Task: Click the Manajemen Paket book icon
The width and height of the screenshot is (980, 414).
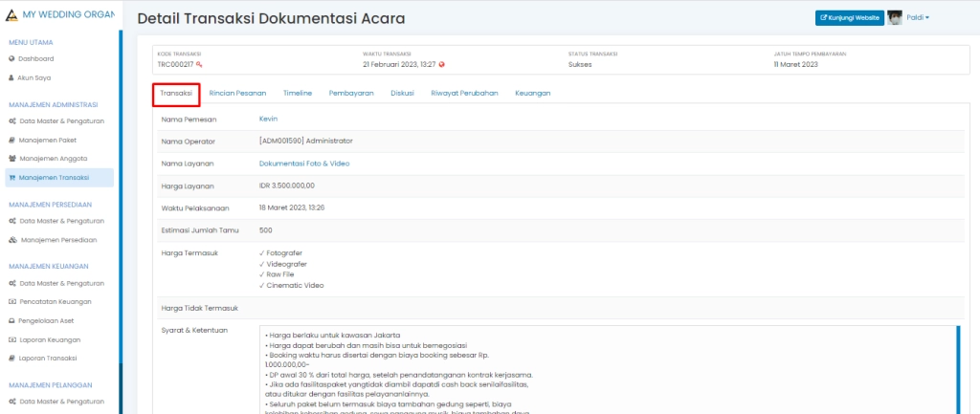Action: click(11, 141)
